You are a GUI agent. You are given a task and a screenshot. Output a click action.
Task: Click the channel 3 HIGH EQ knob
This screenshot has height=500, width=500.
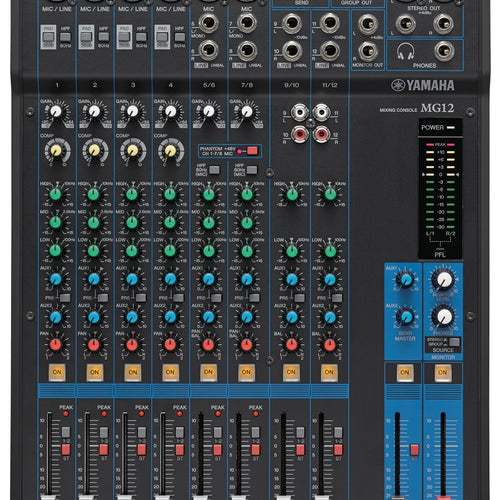tap(132, 194)
